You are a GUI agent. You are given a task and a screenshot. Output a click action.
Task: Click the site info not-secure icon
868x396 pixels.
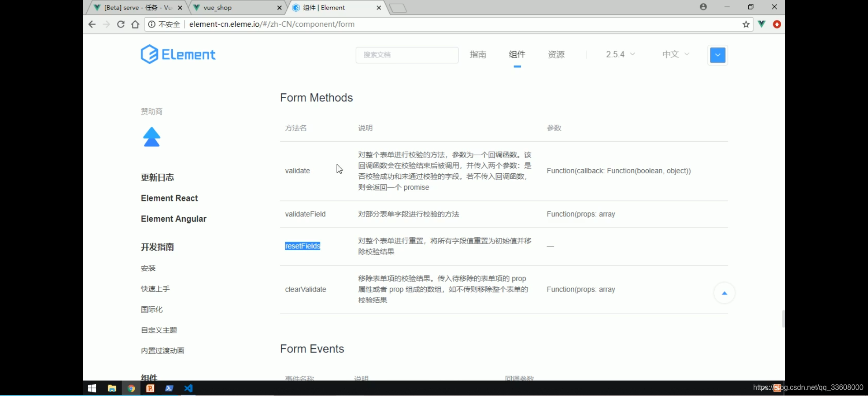152,24
